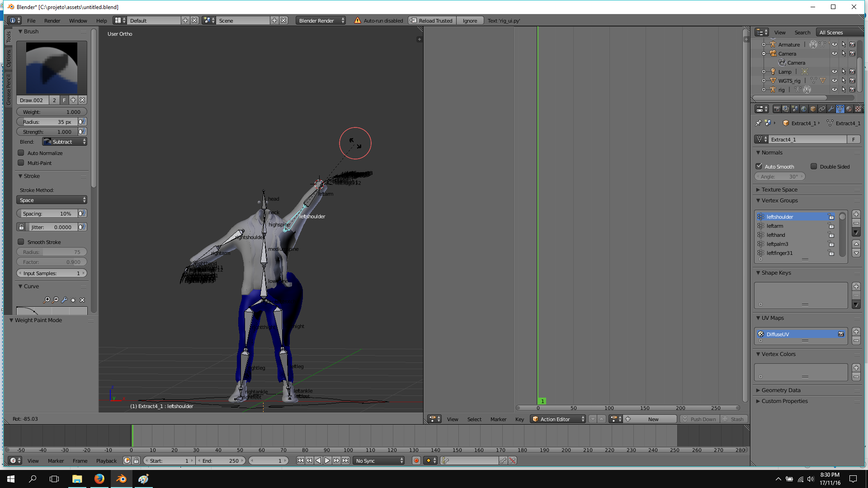
Task: Play animation in reverse
Action: point(318,460)
